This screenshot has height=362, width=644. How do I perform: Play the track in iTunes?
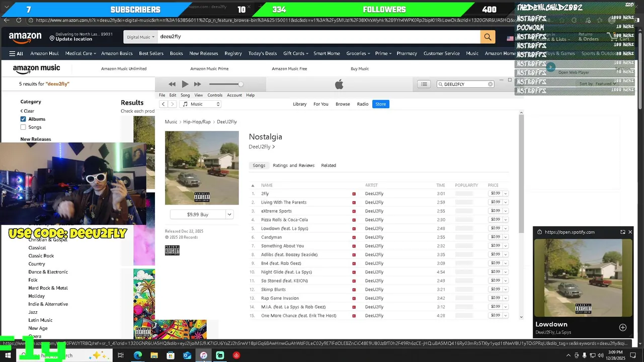(185, 84)
